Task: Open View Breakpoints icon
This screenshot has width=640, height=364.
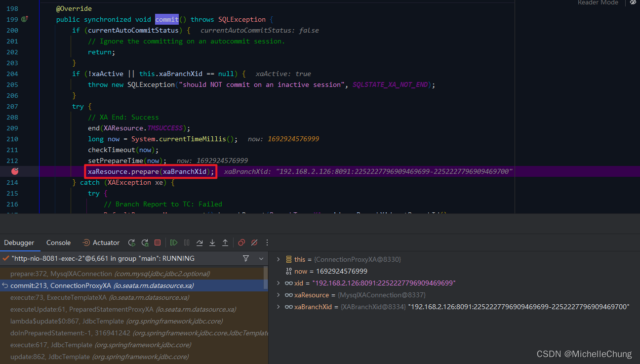Action: [x=241, y=243]
